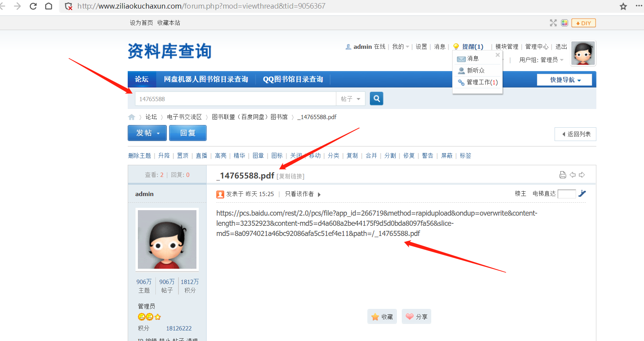Reload the page with refresh icon
This screenshot has width=644, height=341.
(33, 6)
